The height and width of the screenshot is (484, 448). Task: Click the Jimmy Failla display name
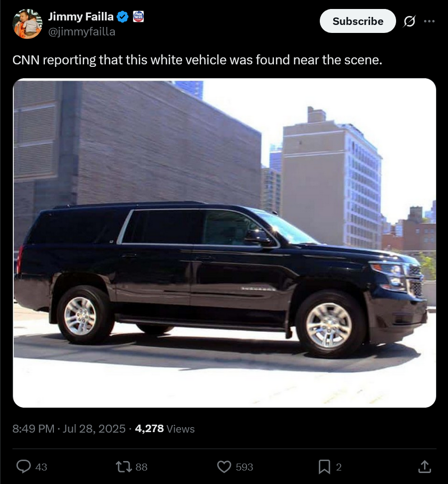click(x=81, y=16)
